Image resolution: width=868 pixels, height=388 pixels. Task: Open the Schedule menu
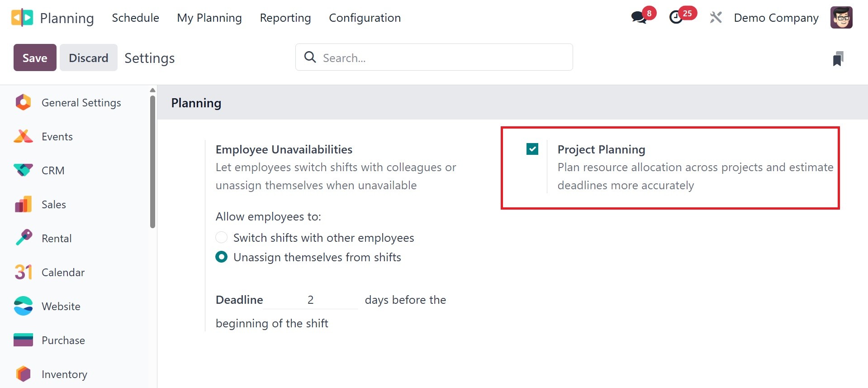click(x=135, y=18)
